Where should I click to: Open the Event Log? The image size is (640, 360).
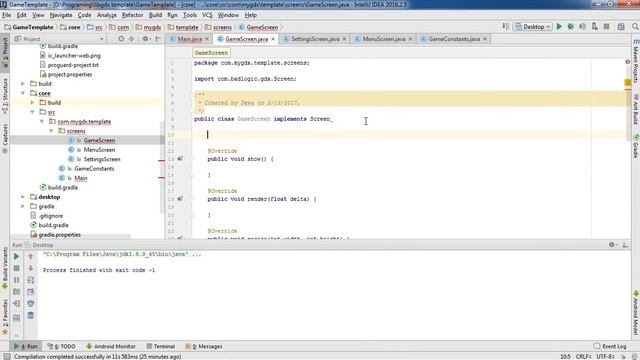tap(610, 346)
